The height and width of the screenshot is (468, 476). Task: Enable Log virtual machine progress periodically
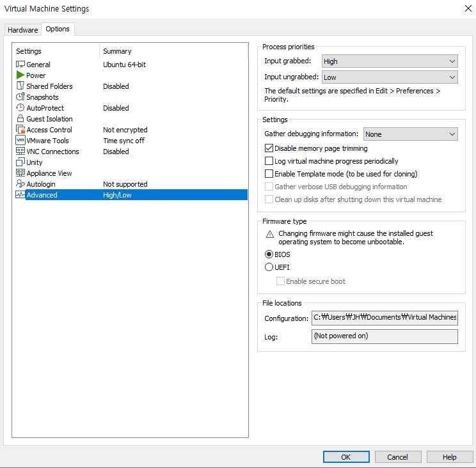pyautogui.click(x=269, y=160)
